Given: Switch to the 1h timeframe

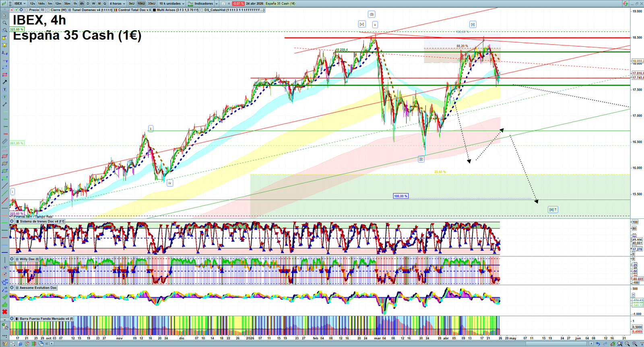Looking at the screenshot, I should [x=75, y=4].
